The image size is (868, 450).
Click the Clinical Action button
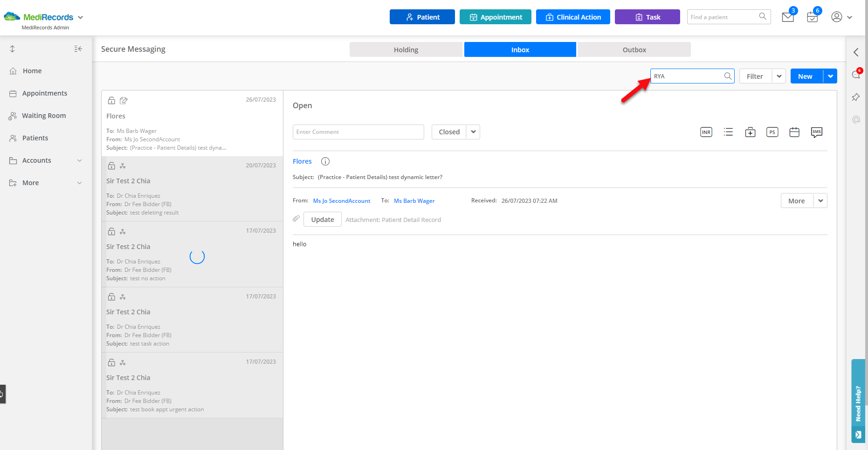(x=573, y=17)
